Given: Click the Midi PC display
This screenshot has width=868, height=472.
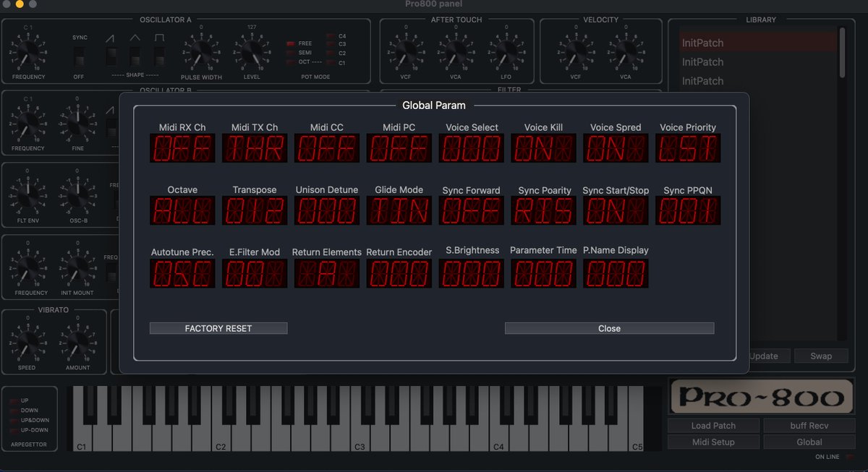Looking at the screenshot, I should click(399, 148).
